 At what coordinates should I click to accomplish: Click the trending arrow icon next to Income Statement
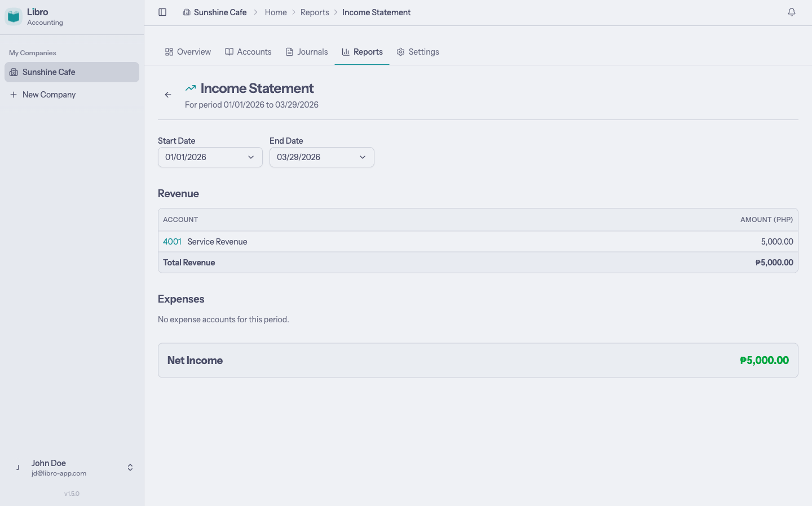(x=190, y=88)
